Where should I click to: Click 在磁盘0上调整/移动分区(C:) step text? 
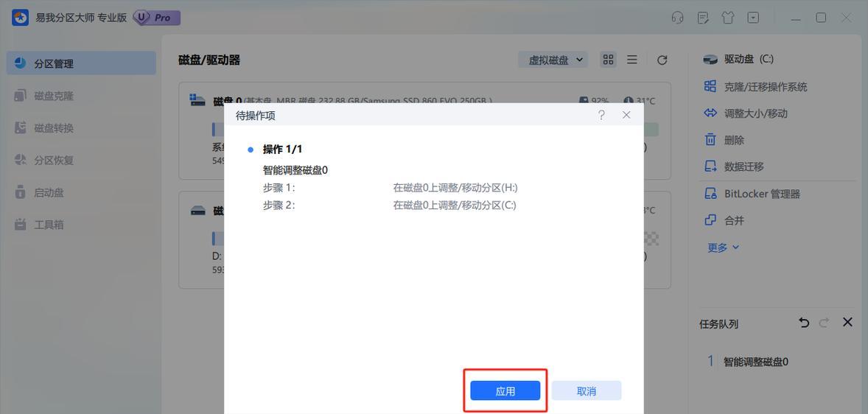(x=455, y=206)
